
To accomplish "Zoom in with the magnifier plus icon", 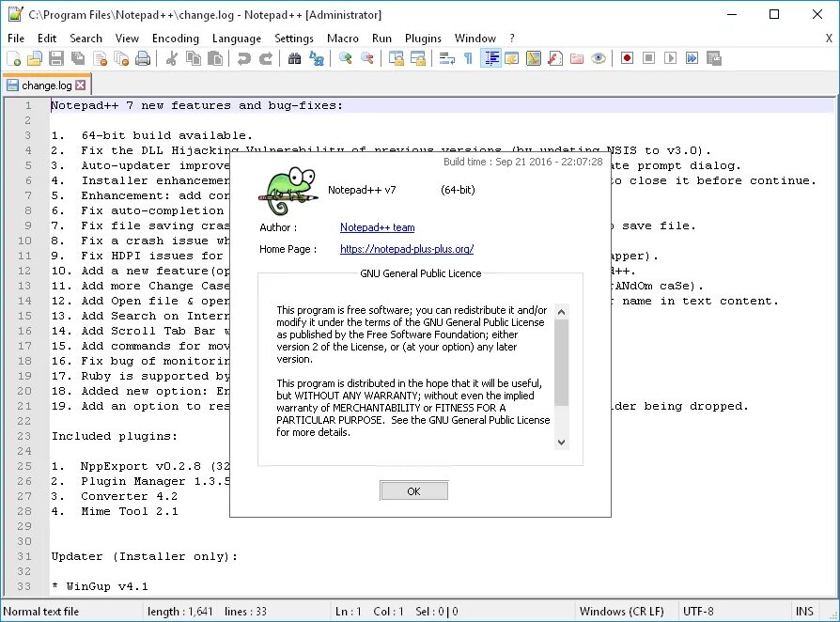I will pos(345,58).
